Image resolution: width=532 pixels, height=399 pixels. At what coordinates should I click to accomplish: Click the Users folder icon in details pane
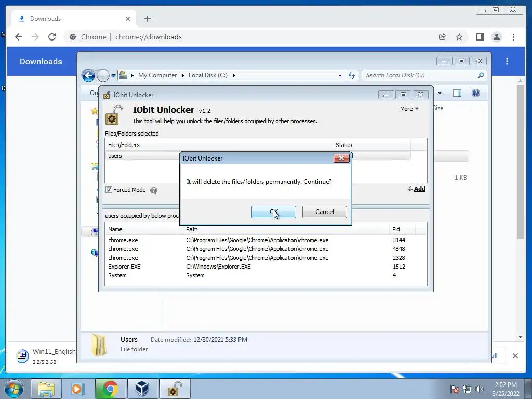(x=99, y=345)
